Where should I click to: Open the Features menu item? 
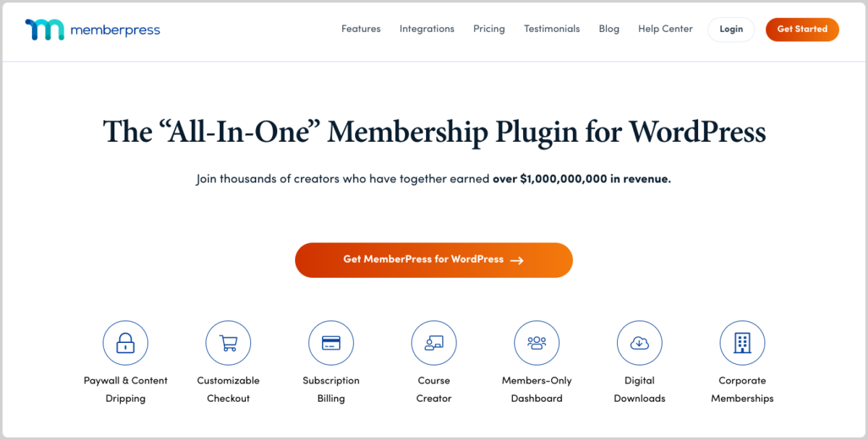click(x=361, y=29)
